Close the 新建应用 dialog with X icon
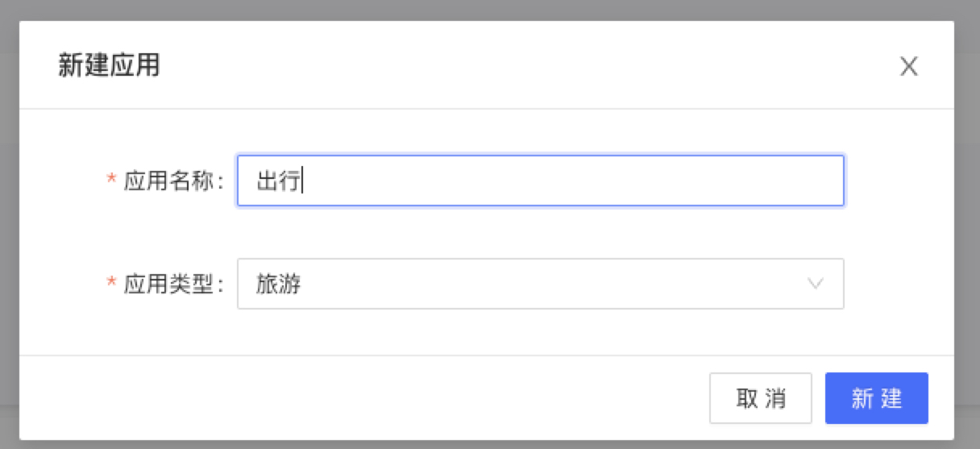 point(908,66)
